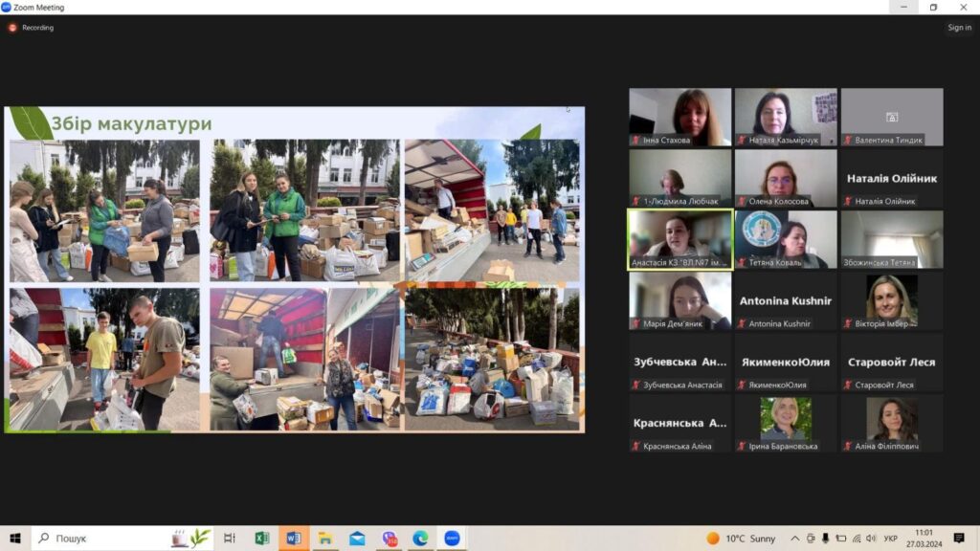Click the Zoom taskbar icon
Viewport: 980px width, 551px height.
tap(452, 539)
